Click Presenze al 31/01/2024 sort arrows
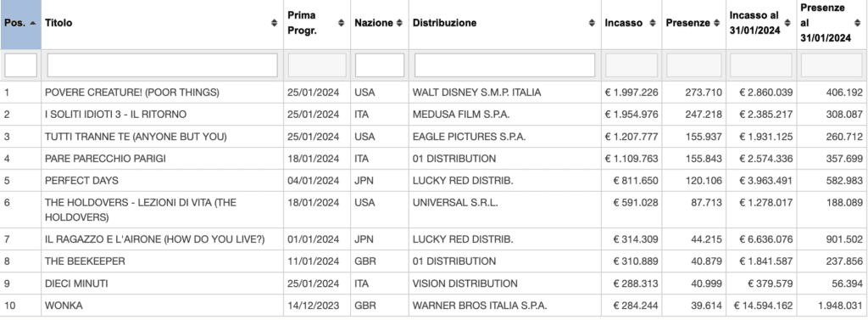The height and width of the screenshot is (320, 868). (x=858, y=23)
